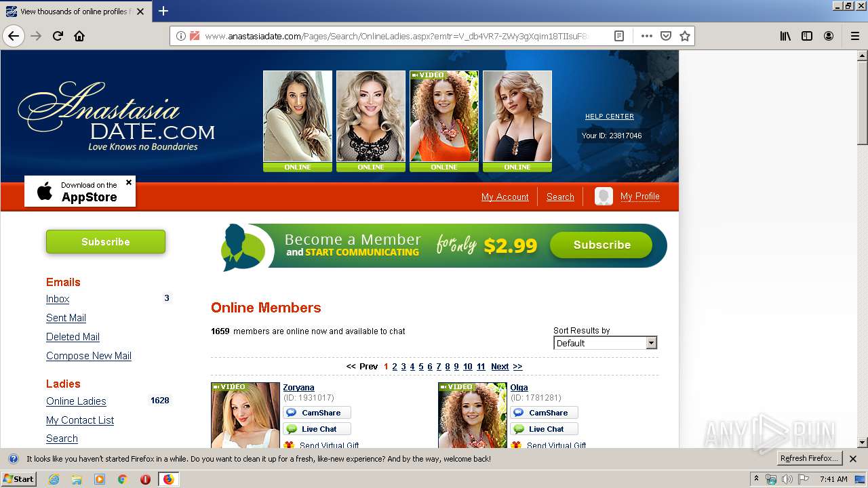
Task: Open Search link in the red navigation bar
Action: (560, 197)
